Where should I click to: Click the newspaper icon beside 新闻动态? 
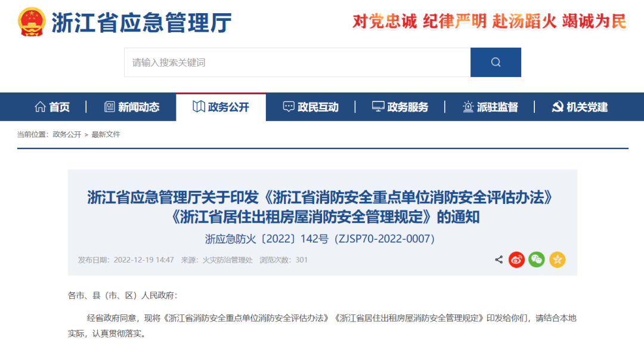coord(109,107)
